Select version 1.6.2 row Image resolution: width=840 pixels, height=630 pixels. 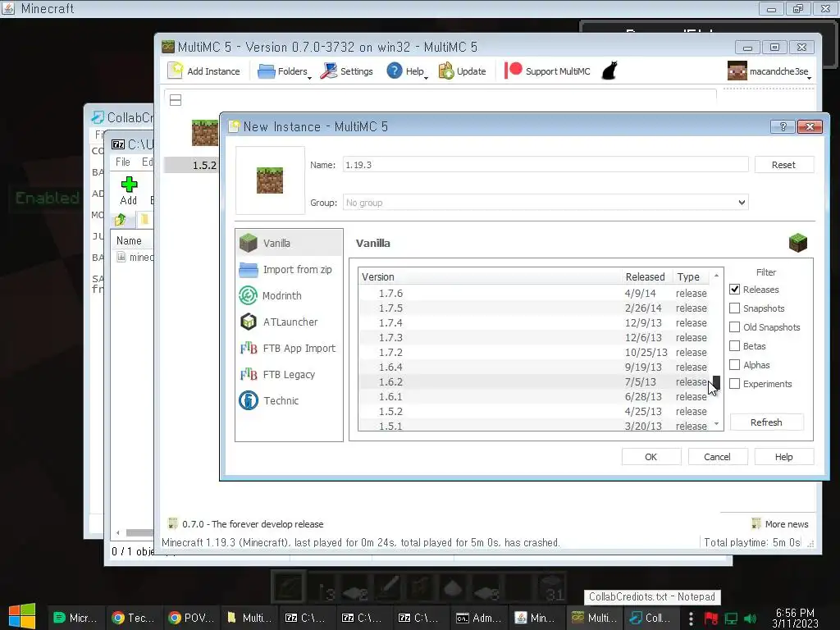pyautogui.click(x=534, y=382)
